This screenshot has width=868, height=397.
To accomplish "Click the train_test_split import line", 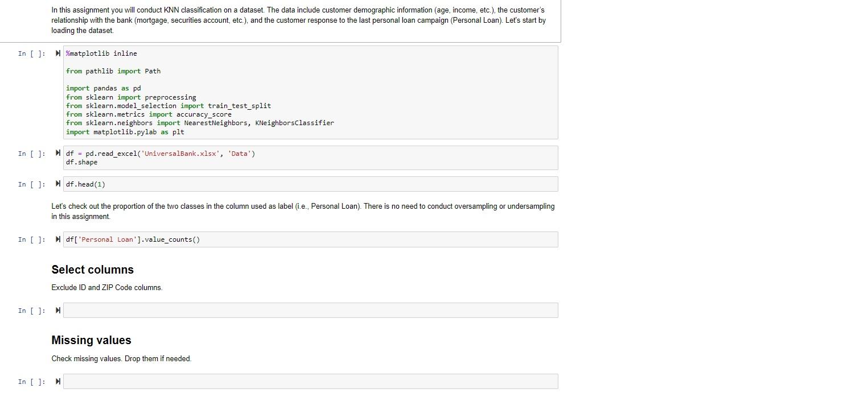I will 168,106.
